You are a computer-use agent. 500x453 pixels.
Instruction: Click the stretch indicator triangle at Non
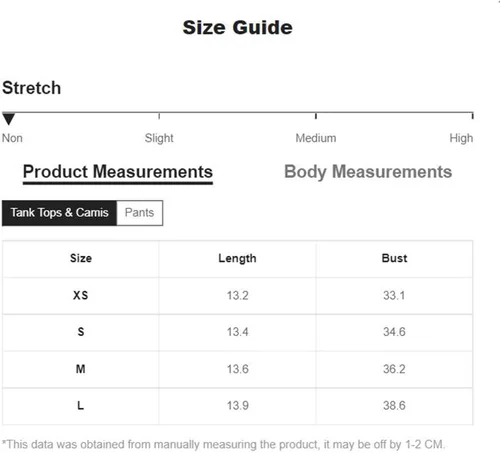click(x=8, y=119)
